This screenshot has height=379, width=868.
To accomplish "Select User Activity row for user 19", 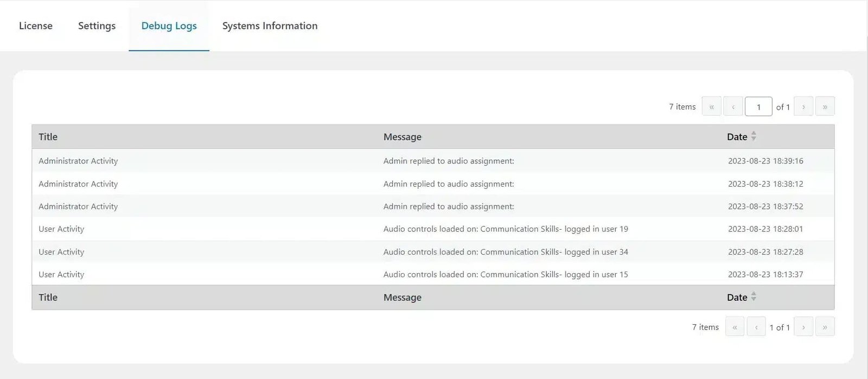I will (x=433, y=229).
